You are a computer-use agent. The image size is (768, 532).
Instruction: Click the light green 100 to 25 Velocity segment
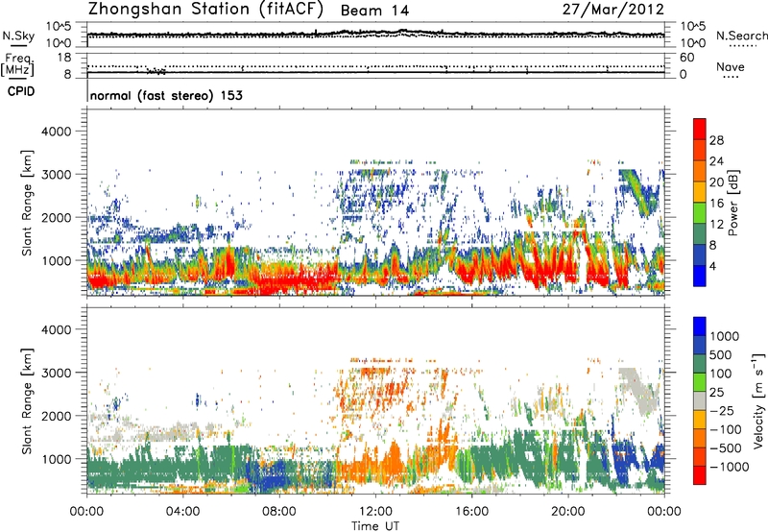[700, 382]
